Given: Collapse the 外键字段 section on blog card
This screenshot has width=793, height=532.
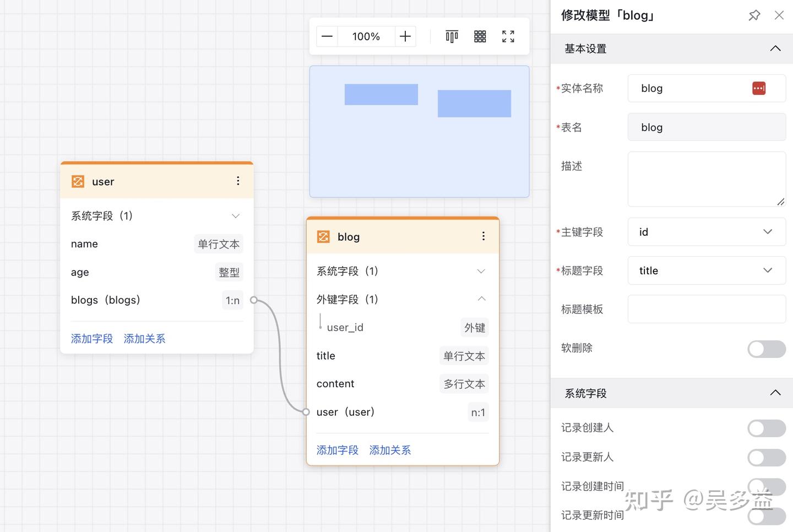Looking at the screenshot, I should [x=481, y=298].
